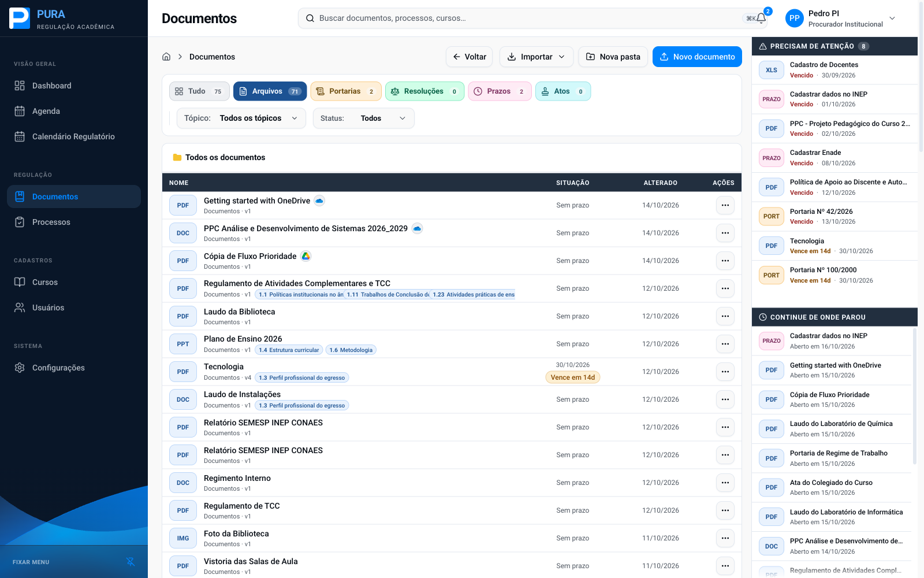Image resolution: width=924 pixels, height=578 pixels.
Task: Open the notifications bell
Action: 761,18
